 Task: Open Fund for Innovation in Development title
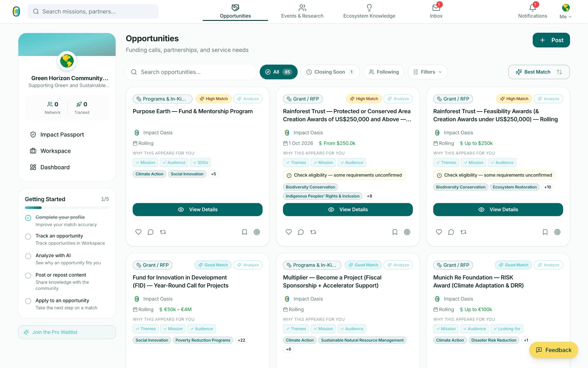pos(181,281)
